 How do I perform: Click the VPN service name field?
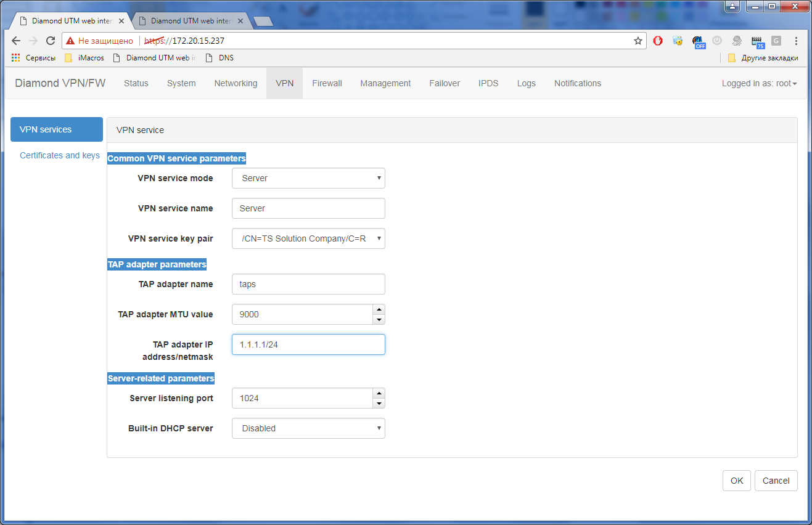click(x=308, y=208)
